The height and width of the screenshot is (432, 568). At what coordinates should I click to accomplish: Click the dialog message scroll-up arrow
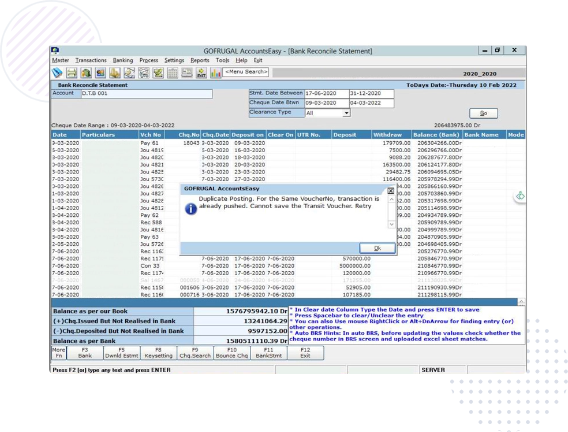point(391,200)
